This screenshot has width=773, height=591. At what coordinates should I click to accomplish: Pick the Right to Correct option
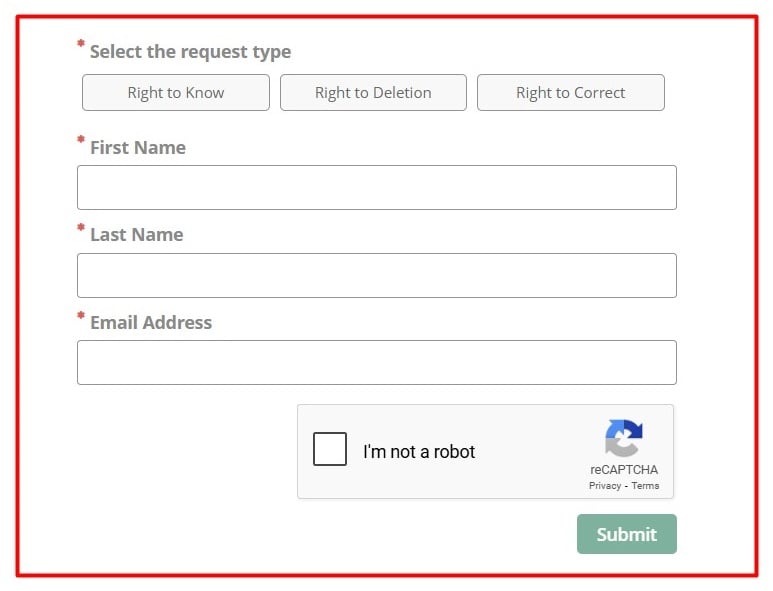pyautogui.click(x=570, y=93)
